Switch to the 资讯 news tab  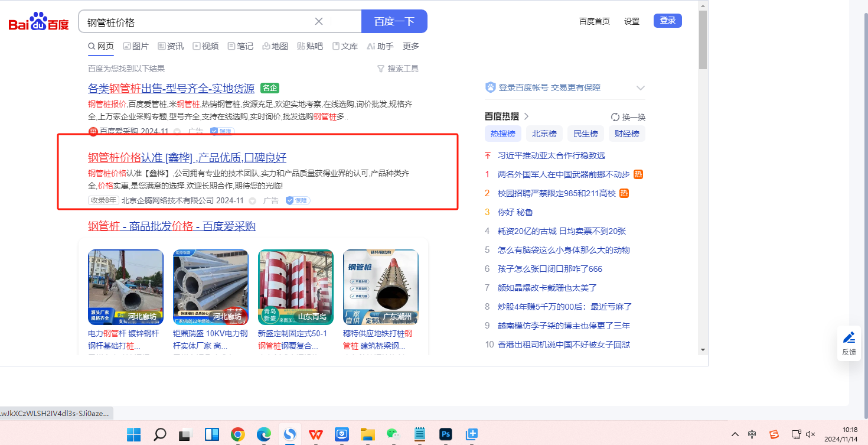pyautogui.click(x=171, y=46)
